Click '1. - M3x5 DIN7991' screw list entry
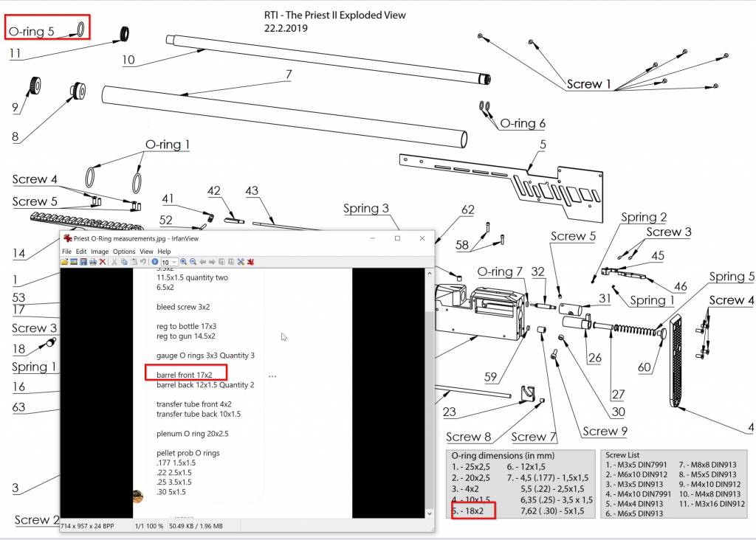This screenshot has width=756, height=540. 636,465
